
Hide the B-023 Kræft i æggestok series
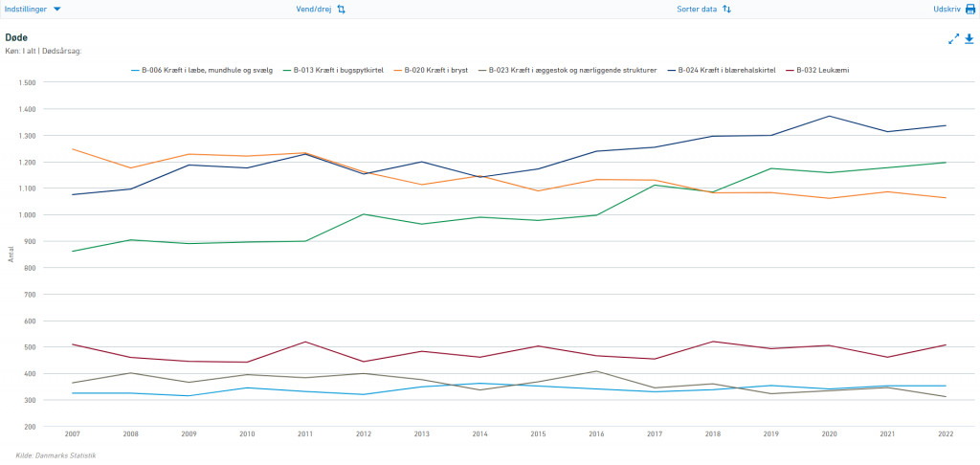pyautogui.click(x=570, y=70)
